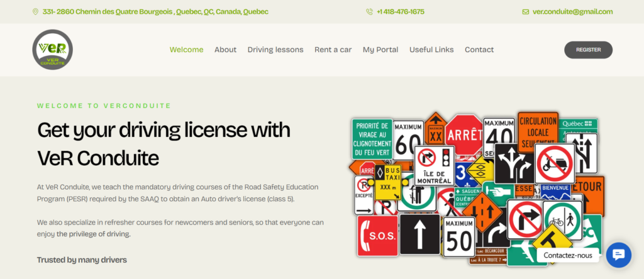Click the phone icon in top bar
644x279 pixels.
(x=369, y=11)
